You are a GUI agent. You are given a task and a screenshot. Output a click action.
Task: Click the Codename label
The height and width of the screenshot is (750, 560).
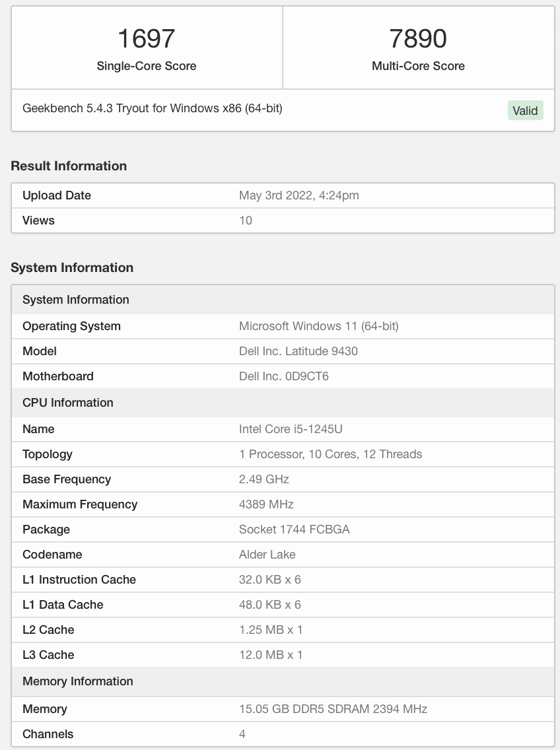point(52,555)
